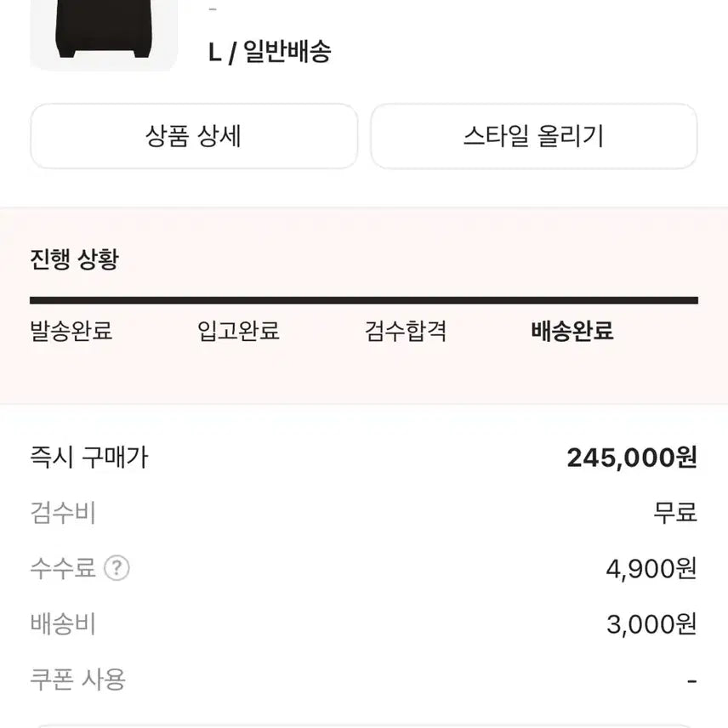Click the black progress bar line
Image resolution: width=728 pixels, height=728 pixels.
click(x=364, y=299)
